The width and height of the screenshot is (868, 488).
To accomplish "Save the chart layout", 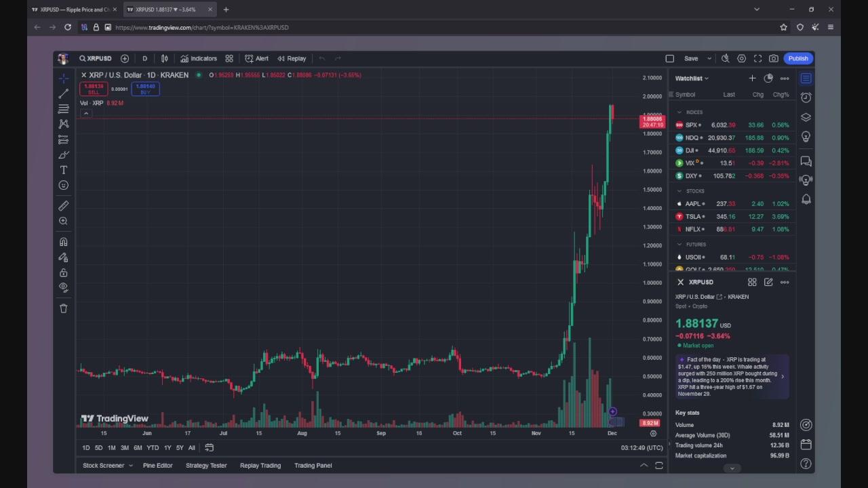I will tap(691, 58).
